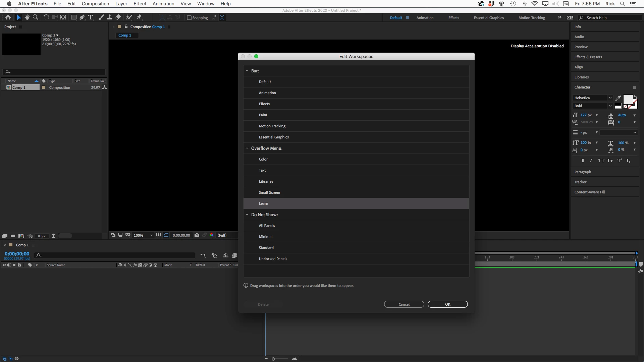Image resolution: width=644 pixels, height=362 pixels.
Task: Collapse the Overflow Menu section
Action: 247,148
